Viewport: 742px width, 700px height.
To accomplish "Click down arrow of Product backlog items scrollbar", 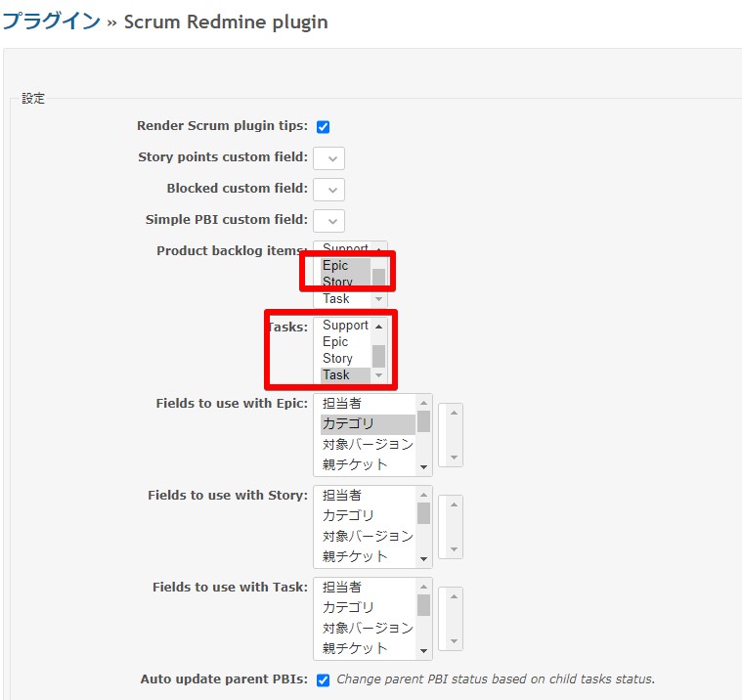I will click(378, 299).
